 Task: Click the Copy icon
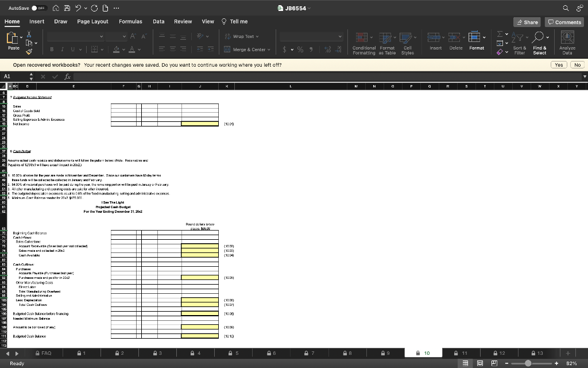[x=29, y=43]
